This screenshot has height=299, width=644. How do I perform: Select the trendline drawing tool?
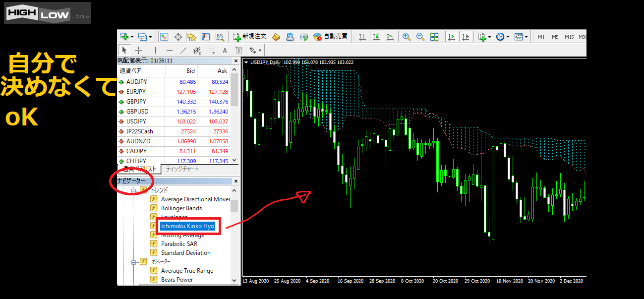click(x=183, y=50)
